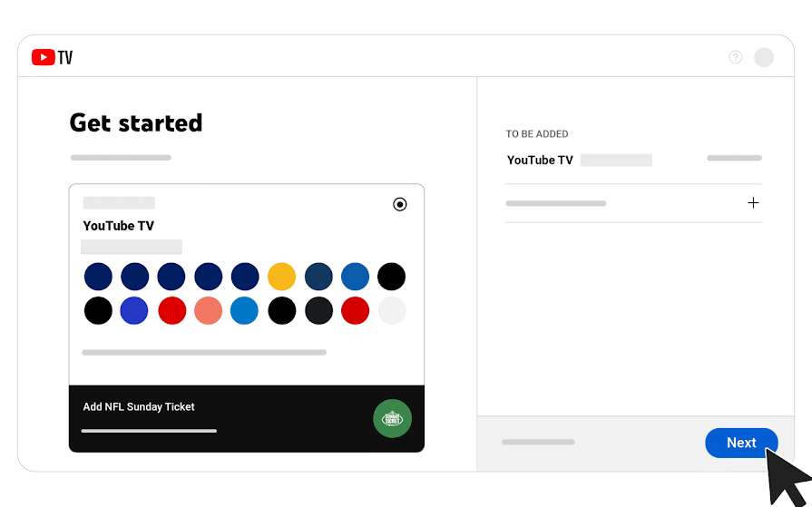Click the red channel circle beside the white one
Viewport: 812px width, 507px height.
(x=356, y=311)
